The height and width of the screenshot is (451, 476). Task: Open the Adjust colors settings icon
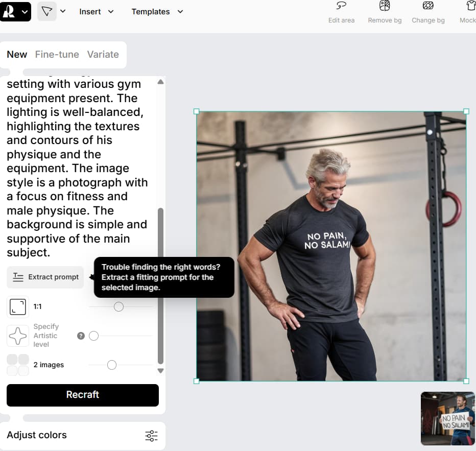click(151, 436)
